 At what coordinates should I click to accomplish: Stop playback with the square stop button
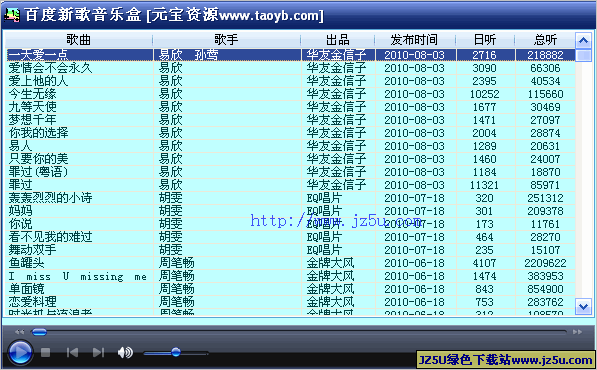click(46, 352)
